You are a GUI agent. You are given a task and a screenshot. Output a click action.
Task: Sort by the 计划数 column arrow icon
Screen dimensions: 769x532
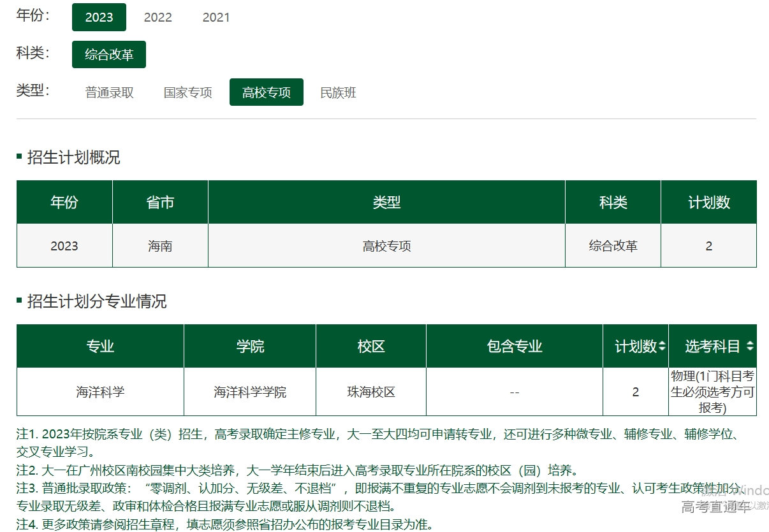(662, 347)
